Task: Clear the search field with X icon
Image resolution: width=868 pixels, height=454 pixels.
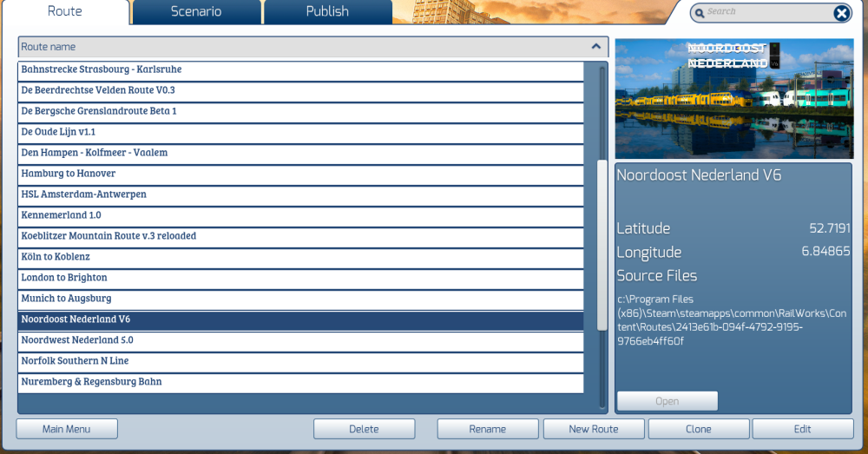Action: 841,13
